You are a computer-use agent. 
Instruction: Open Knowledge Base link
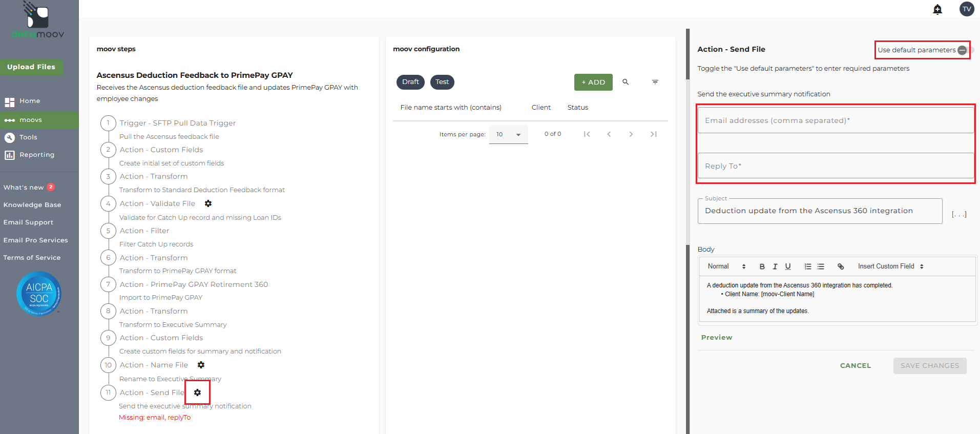click(32, 205)
